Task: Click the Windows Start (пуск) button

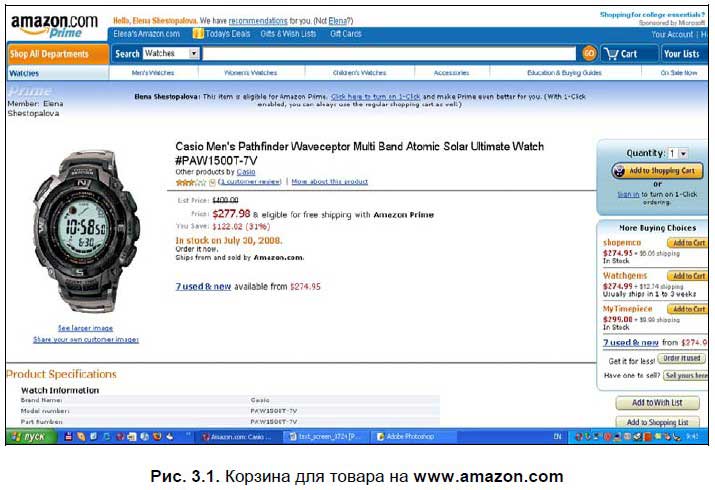Action: [31, 437]
